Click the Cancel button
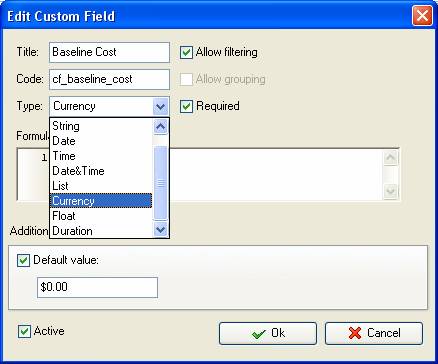This screenshot has height=364, width=438. [374, 333]
